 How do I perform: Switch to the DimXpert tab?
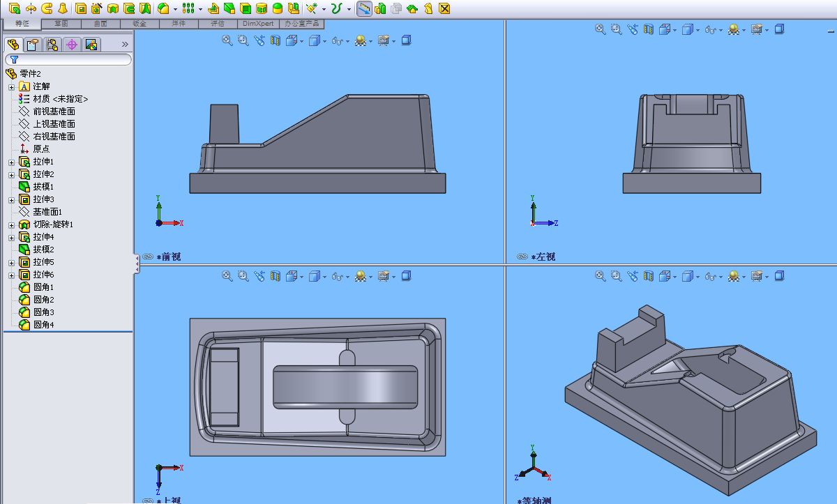tap(258, 24)
